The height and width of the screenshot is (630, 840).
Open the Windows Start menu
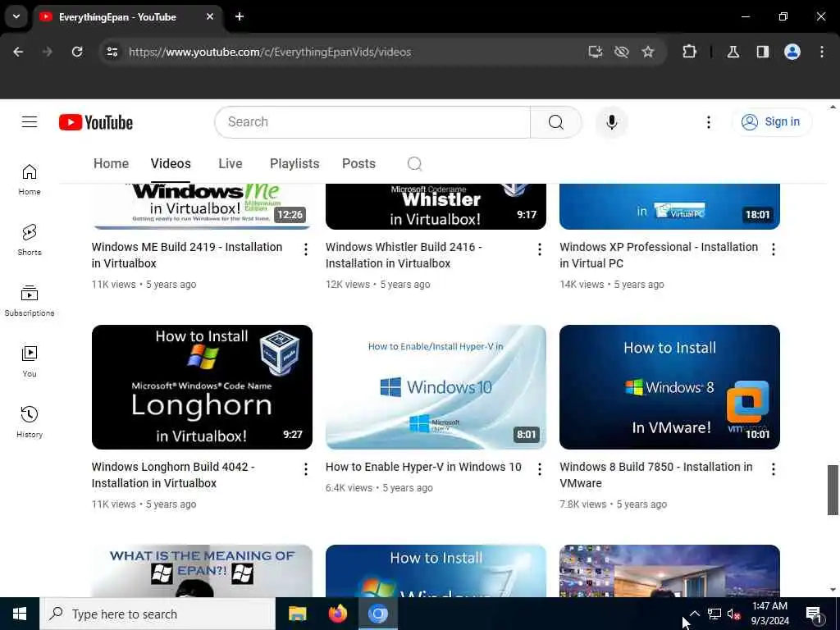(20, 614)
